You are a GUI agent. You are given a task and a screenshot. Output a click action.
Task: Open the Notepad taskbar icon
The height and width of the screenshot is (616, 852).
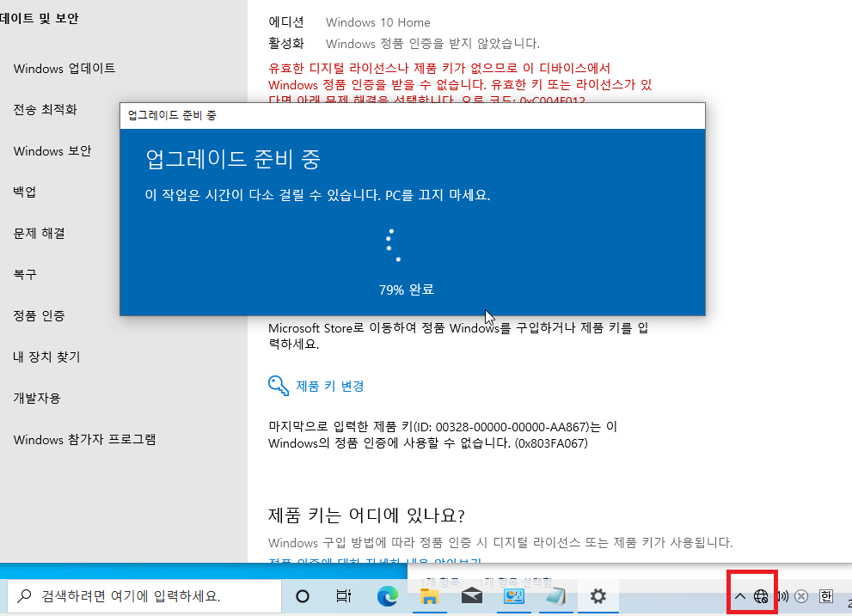(555, 596)
